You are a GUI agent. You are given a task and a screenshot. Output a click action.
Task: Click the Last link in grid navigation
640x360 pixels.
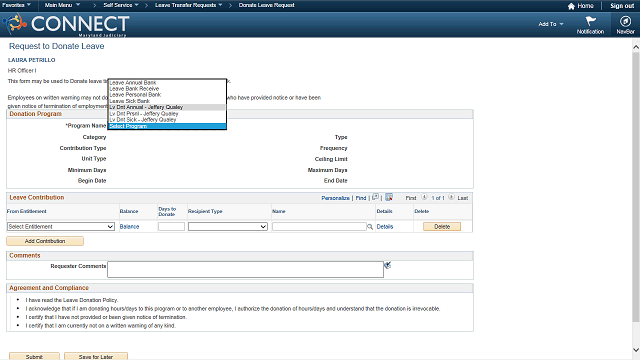pos(462,198)
